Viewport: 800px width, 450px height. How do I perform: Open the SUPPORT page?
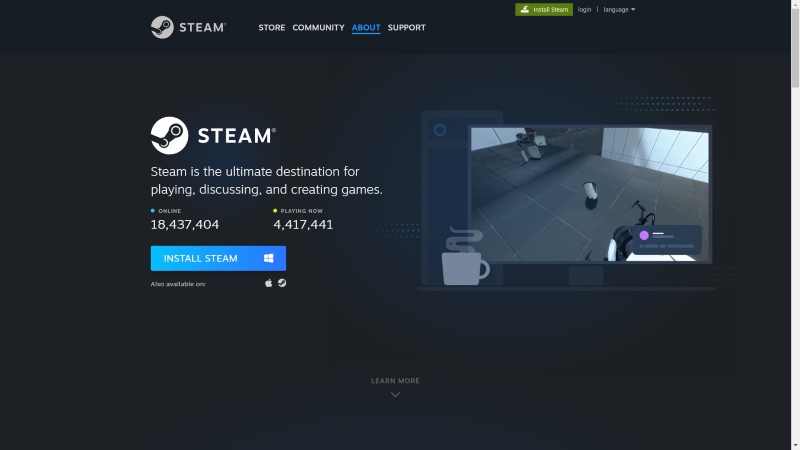point(407,28)
